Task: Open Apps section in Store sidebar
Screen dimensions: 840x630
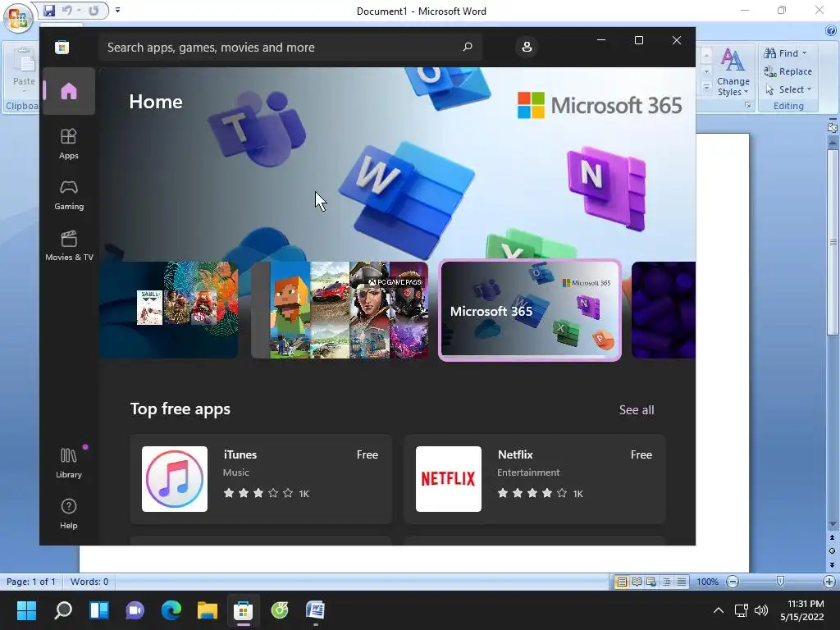Action: [x=69, y=144]
